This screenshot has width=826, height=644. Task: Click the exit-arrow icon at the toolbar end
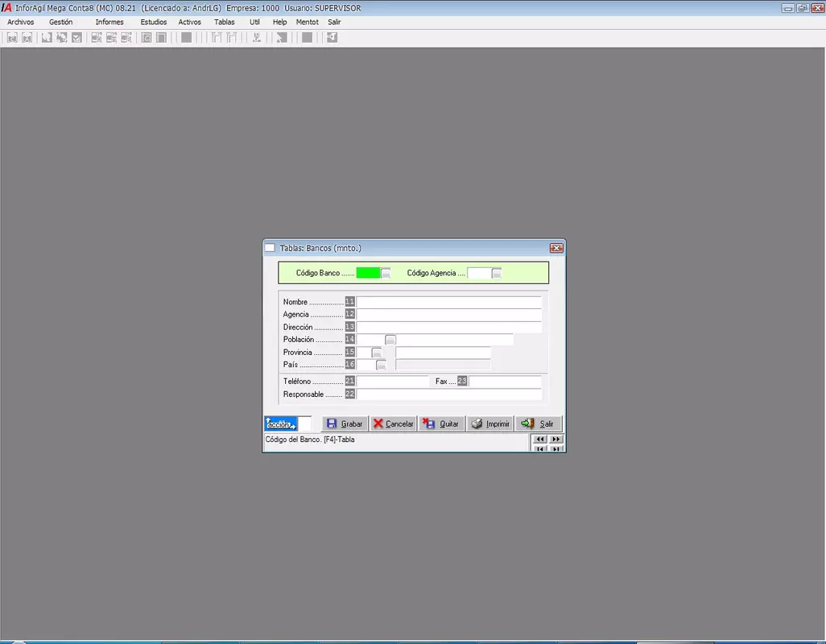pyautogui.click(x=332, y=37)
